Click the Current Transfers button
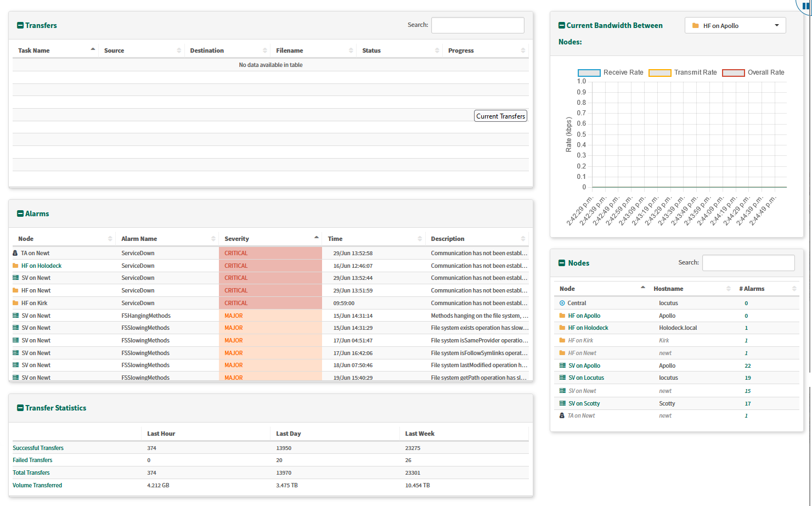812x506 pixels. pos(500,116)
